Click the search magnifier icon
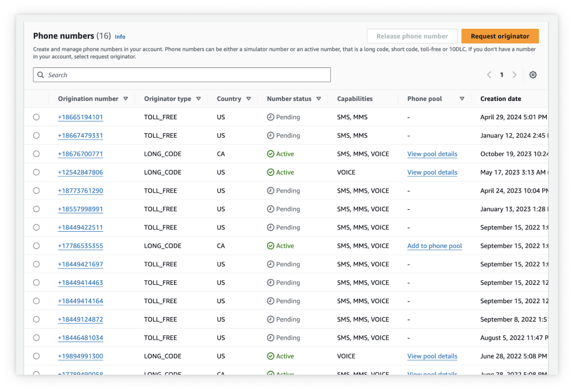The image size is (574, 392). [x=40, y=75]
